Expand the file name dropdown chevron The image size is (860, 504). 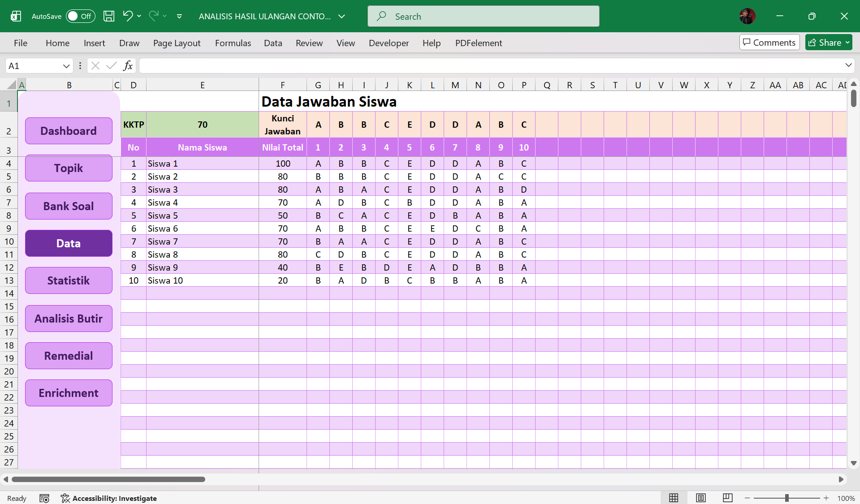(341, 17)
